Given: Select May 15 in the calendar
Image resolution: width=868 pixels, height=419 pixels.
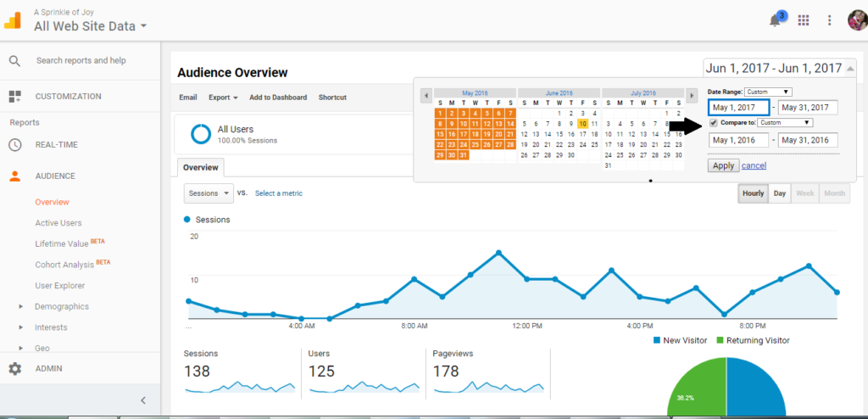Looking at the screenshot, I should (x=440, y=134).
